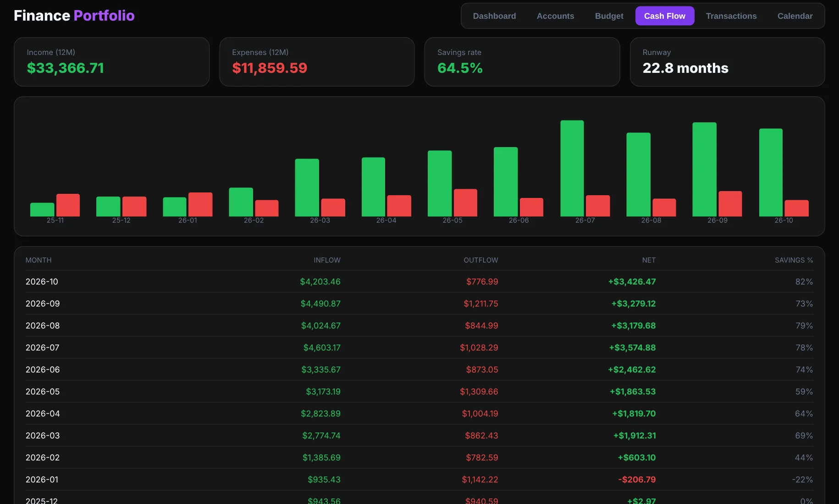Select the 2026-01 month row label
Viewport: 839px width, 504px height.
coord(42,479)
